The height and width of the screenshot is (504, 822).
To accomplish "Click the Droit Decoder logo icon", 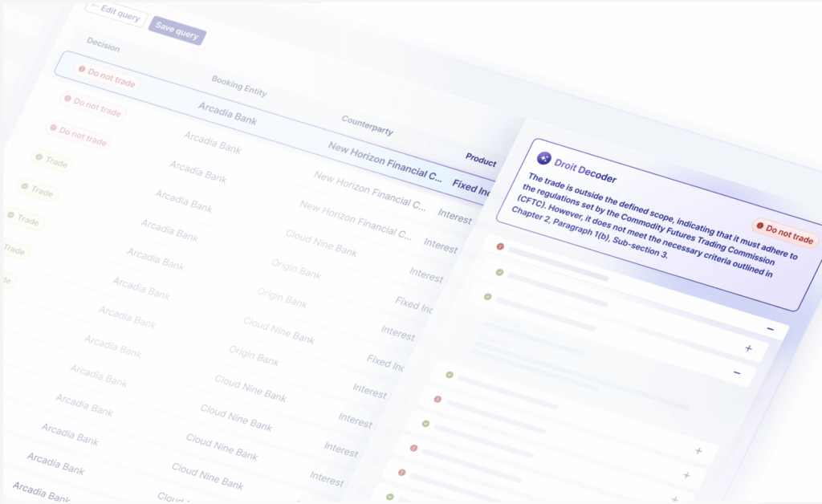I will [x=544, y=158].
